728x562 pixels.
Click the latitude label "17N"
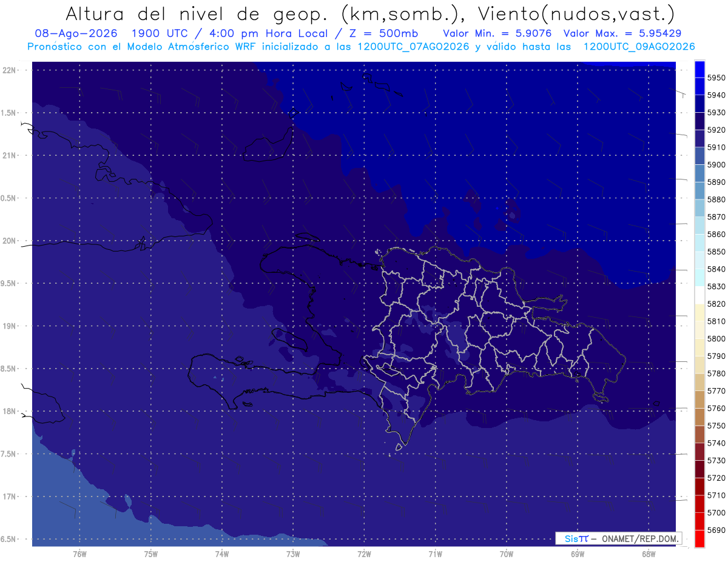tap(10, 497)
